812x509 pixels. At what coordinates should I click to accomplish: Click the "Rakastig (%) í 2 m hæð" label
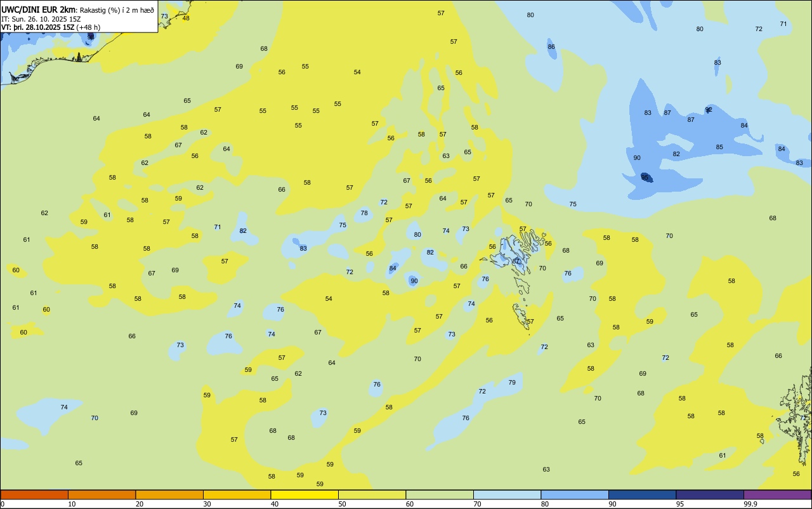pos(117,10)
